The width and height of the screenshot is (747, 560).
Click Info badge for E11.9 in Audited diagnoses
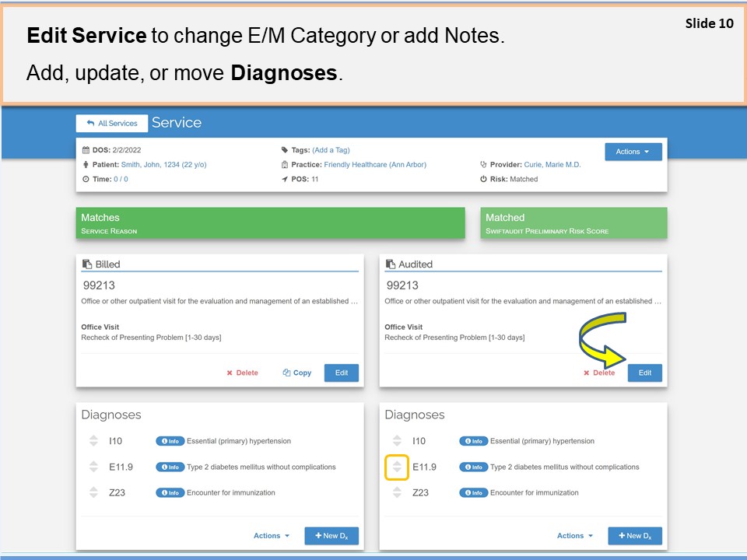point(473,467)
